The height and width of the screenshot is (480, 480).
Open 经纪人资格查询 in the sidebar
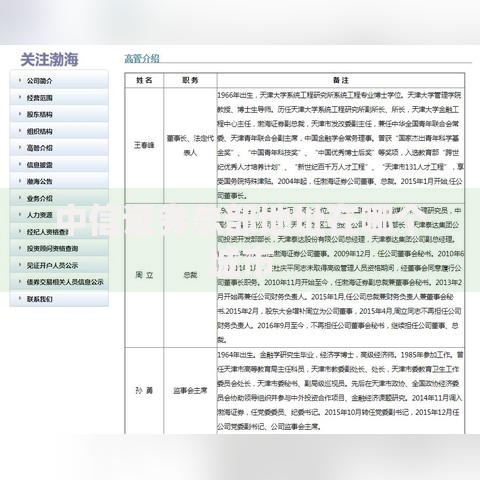coord(59,231)
